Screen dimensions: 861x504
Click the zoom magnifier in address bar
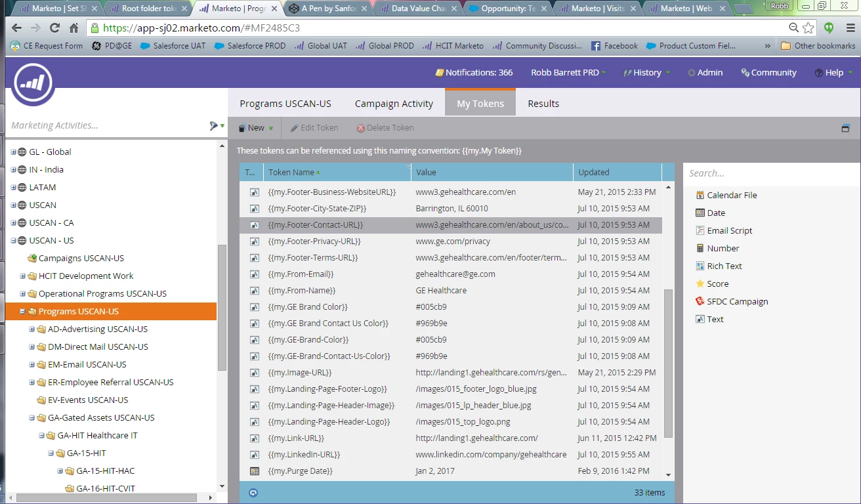(794, 28)
